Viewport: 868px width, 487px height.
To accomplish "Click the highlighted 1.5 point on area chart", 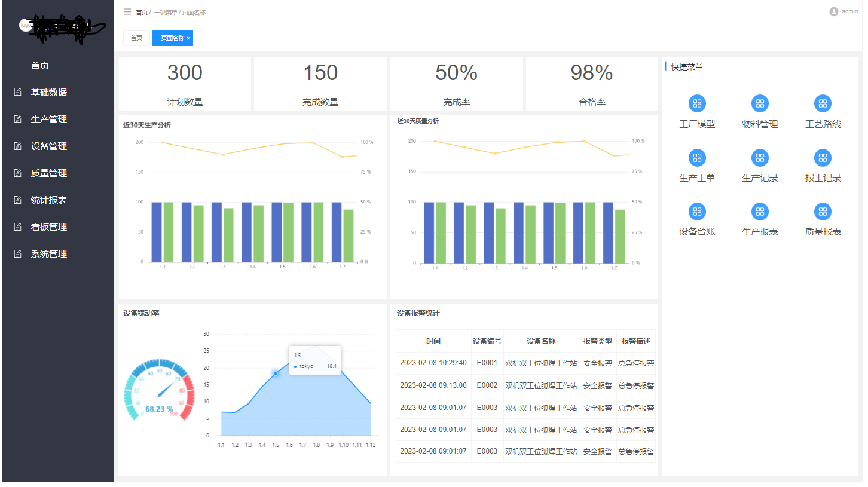I will tap(276, 373).
